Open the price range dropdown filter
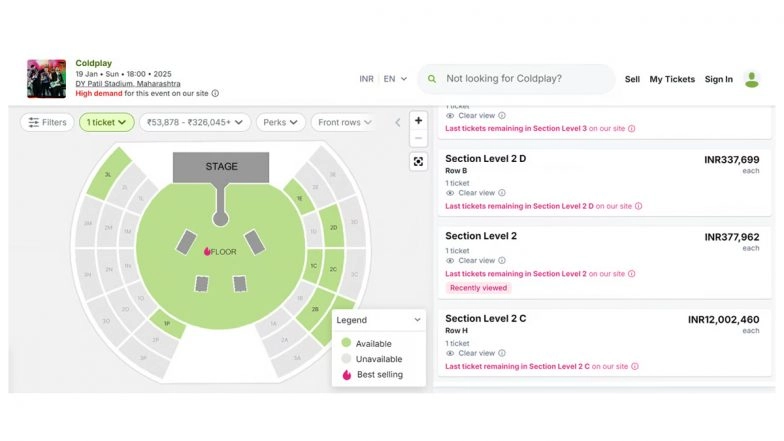784x441 pixels. coord(195,122)
